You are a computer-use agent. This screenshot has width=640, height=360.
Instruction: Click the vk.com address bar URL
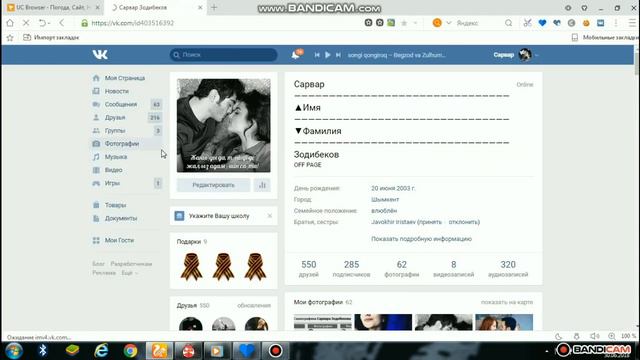pyautogui.click(x=133, y=23)
